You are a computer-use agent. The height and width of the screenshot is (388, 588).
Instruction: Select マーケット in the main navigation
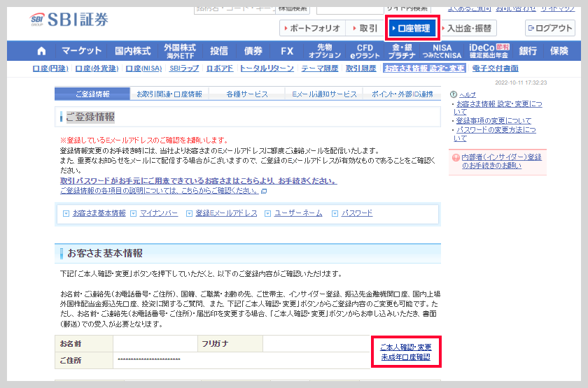pos(81,51)
